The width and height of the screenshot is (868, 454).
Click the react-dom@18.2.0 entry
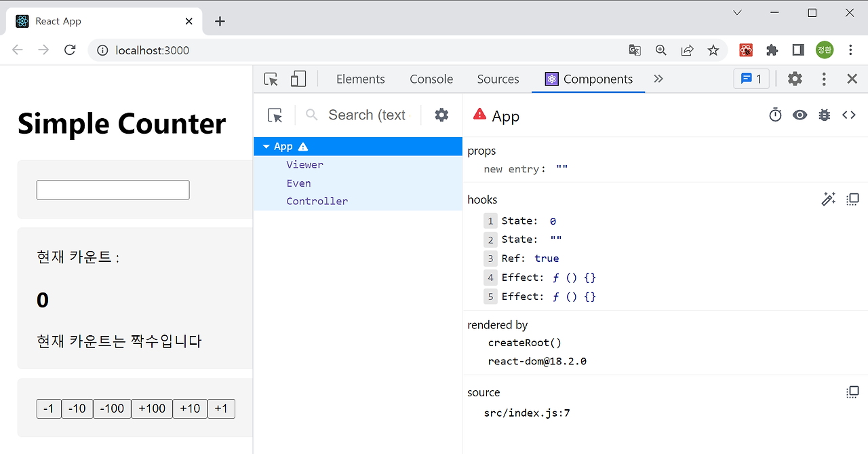pos(537,362)
